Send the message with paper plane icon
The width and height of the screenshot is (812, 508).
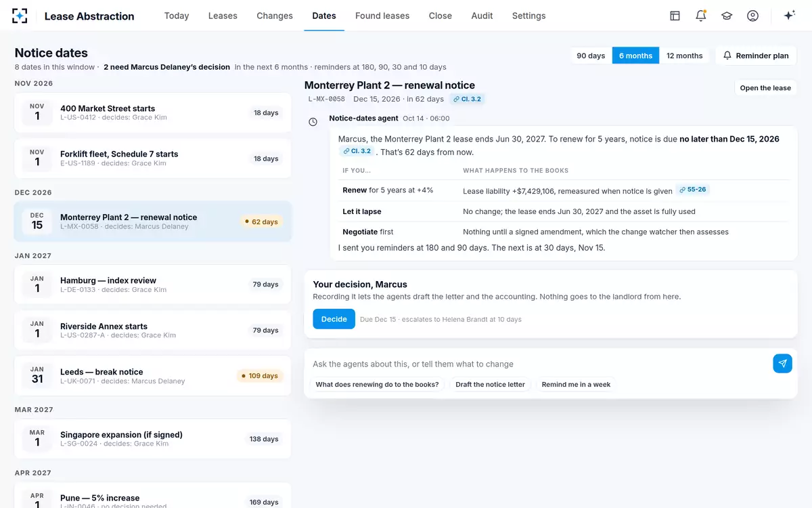782,364
